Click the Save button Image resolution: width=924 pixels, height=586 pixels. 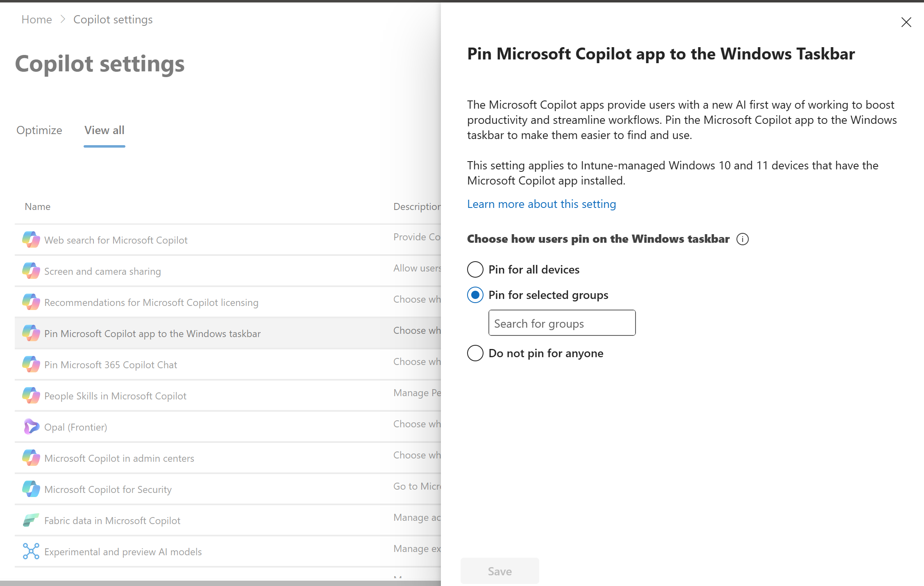[x=500, y=571]
